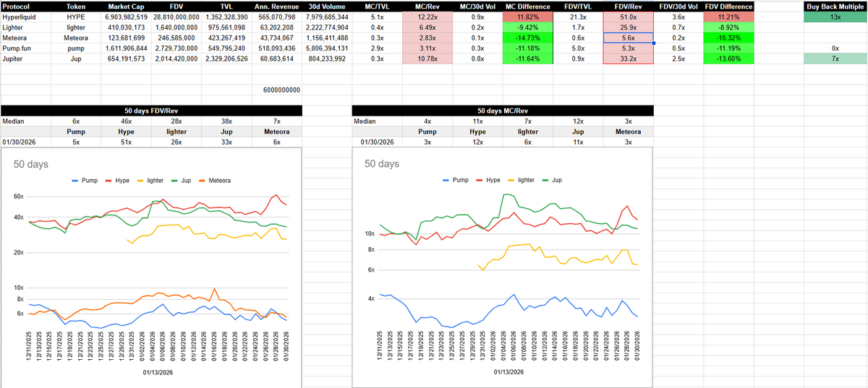Select Hyperliquid MC/Rev cell 12.22x
868x388 pixels.
coord(427,16)
